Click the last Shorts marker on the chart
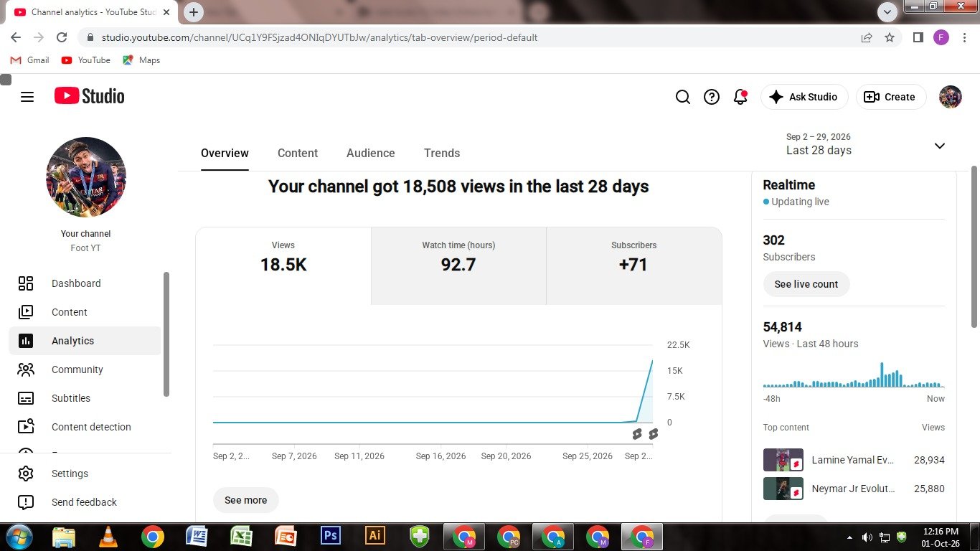This screenshot has height=551, width=980. click(653, 434)
